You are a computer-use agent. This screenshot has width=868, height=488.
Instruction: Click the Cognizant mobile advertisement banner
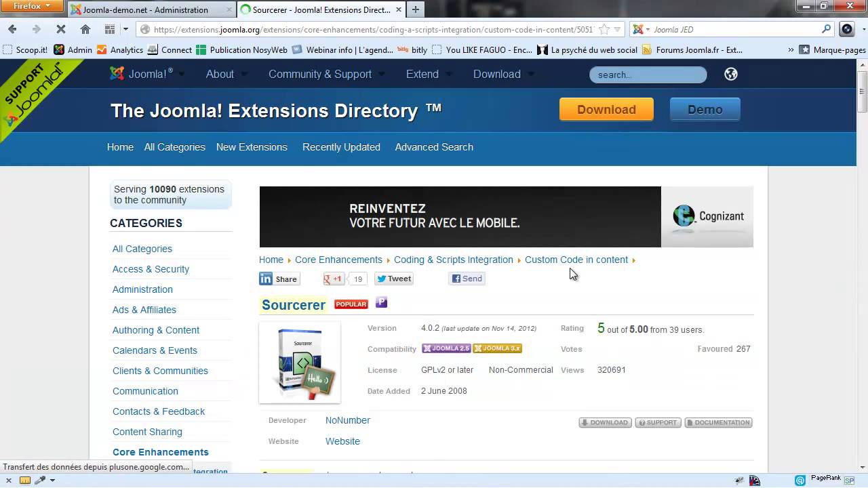[x=506, y=217]
